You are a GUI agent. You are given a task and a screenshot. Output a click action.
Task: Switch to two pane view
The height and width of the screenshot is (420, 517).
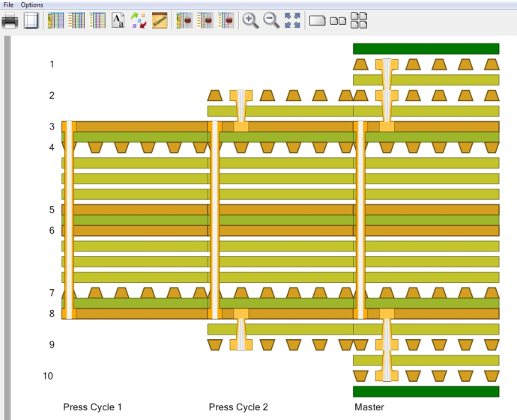338,21
